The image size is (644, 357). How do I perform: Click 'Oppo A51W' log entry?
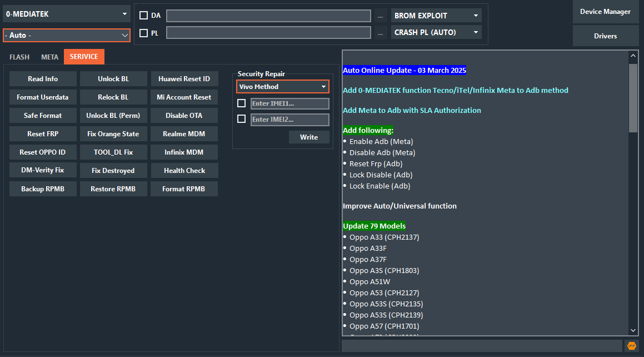[x=370, y=282]
